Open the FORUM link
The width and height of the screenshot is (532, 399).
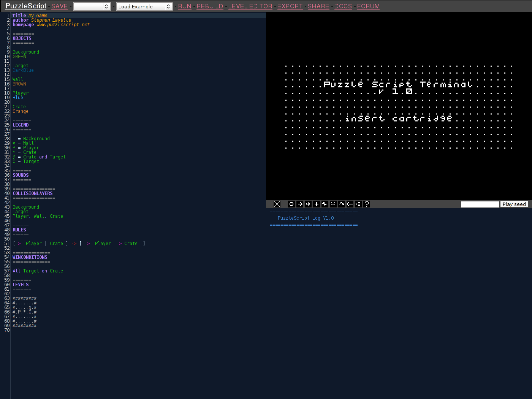click(368, 6)
